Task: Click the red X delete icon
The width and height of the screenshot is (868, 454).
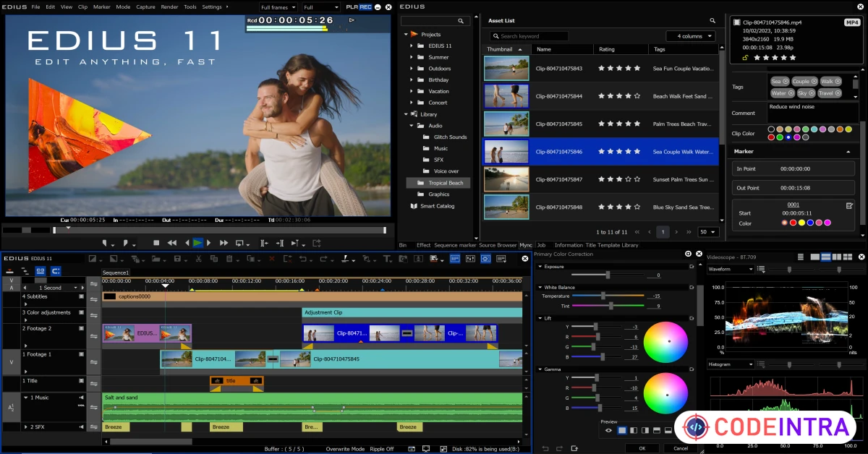Action: pos(272,258)
